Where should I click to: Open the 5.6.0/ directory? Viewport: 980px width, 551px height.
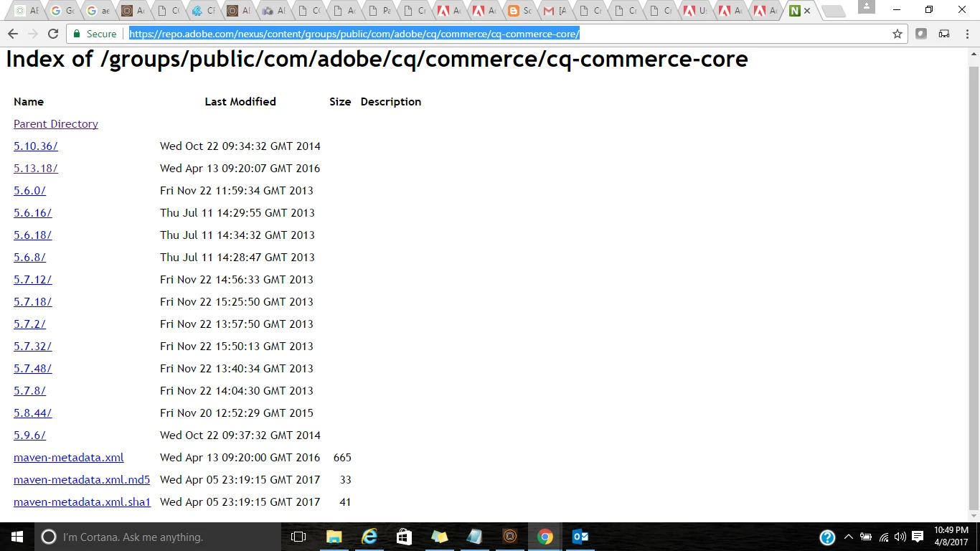click(29, 191)
